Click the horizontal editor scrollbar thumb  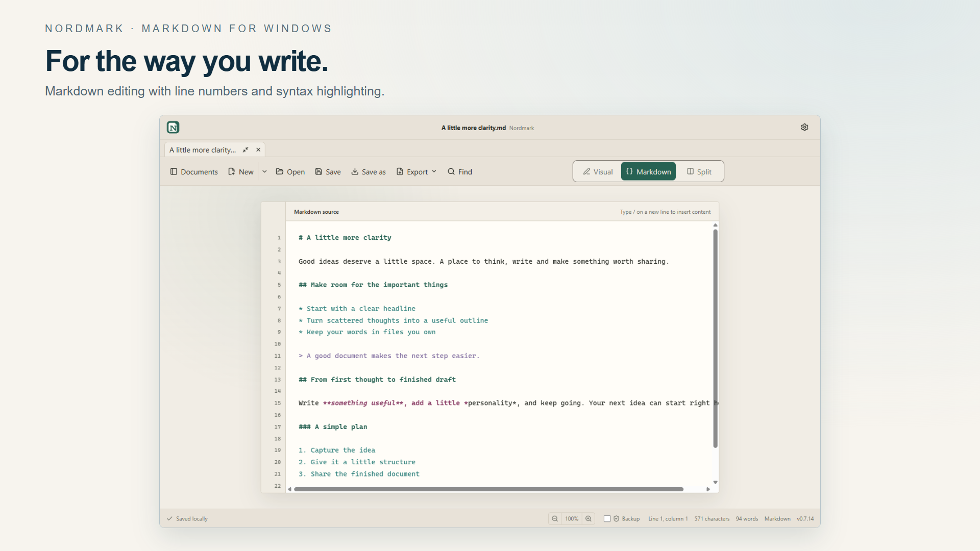point(489,489)
